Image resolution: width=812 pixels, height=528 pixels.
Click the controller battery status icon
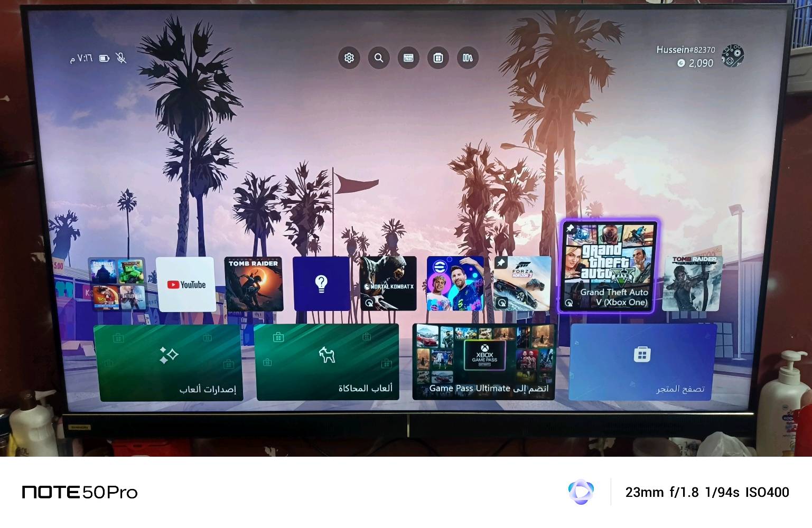(x=105, y=58)
